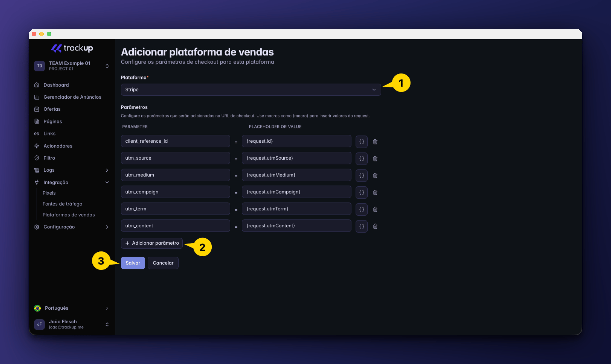Open Plataformas de vendas

click(x=69, y=215)
